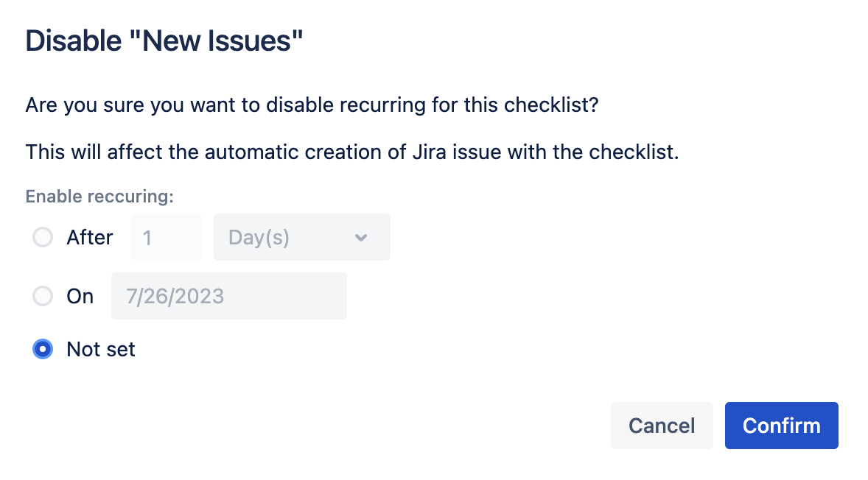The width and height of the screenshot is (868, 480).
Task: Click the "New Issues" name in the heading
Action: [223, 41]
